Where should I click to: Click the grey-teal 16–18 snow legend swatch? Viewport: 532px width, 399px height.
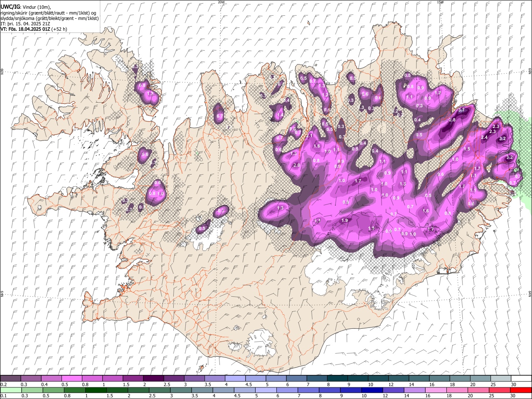point(439,378)
